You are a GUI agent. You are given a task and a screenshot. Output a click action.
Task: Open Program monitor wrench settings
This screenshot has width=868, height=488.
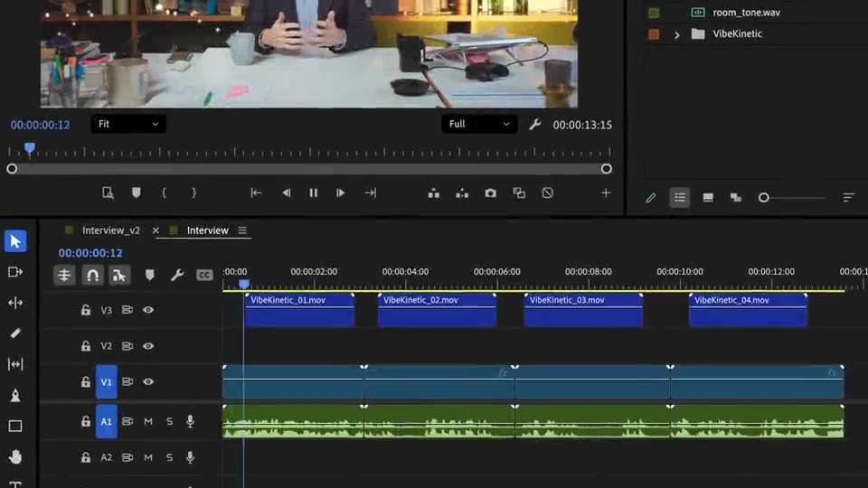pos(534,125)
